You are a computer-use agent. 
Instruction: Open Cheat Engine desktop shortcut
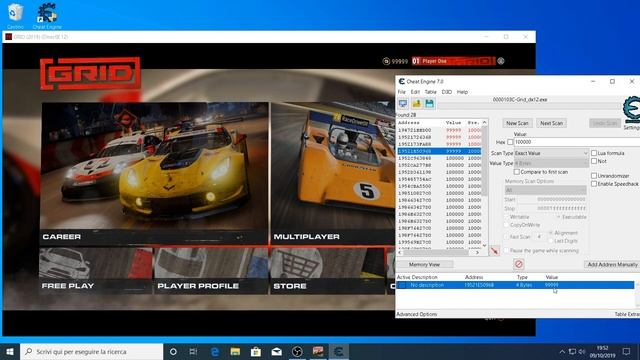click(x=47, y=16)
